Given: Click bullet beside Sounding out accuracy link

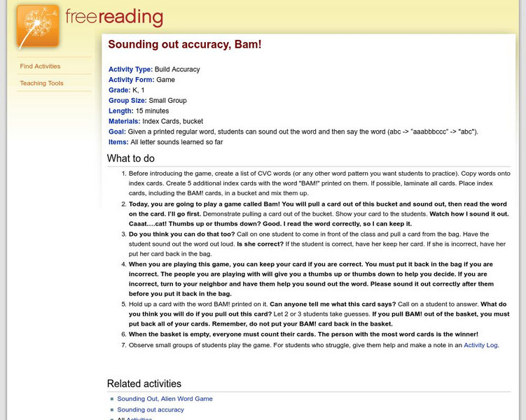Looking at the screenshot, I should [x=112, y=410].
